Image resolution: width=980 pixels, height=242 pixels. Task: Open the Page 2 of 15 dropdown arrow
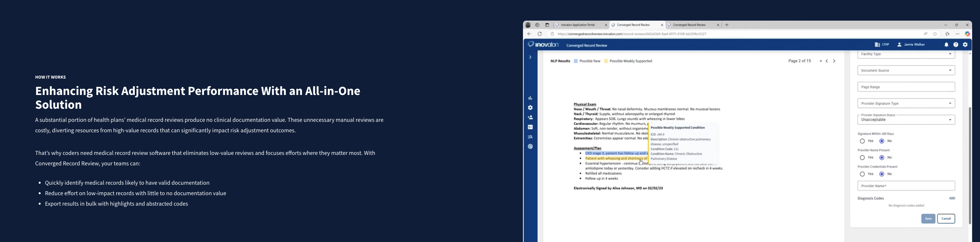click(x=821, y=61)
